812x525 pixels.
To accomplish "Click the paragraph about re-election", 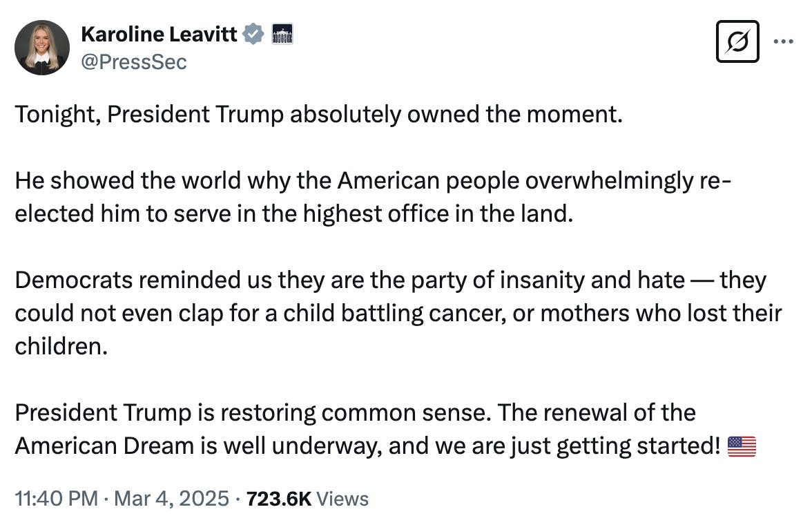I will (x=373, y=197).
